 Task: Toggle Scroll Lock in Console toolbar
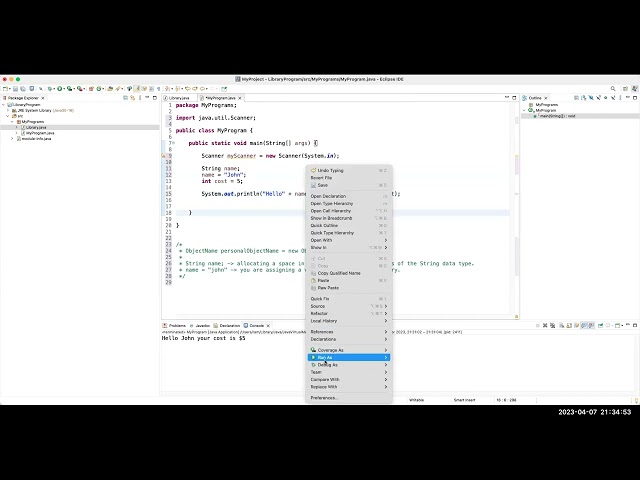[x=569, y=325]
